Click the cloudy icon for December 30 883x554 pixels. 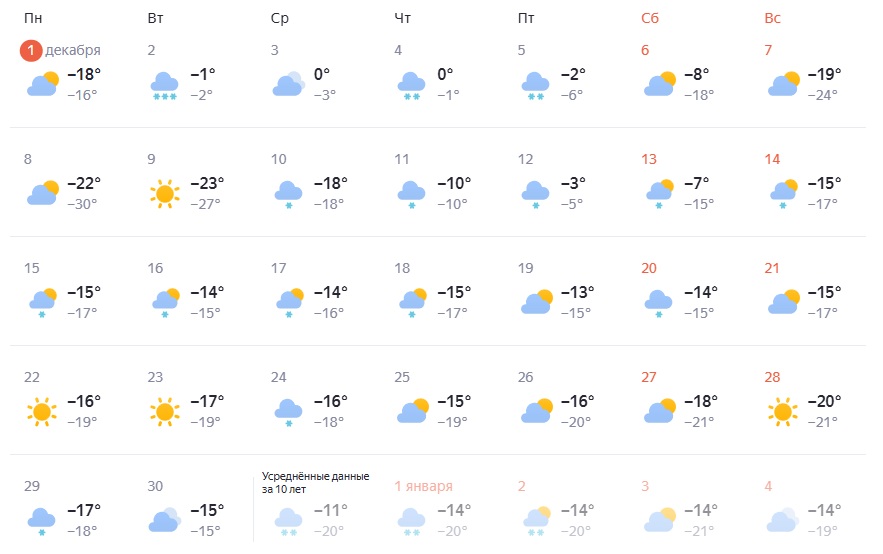coord(165,519)
